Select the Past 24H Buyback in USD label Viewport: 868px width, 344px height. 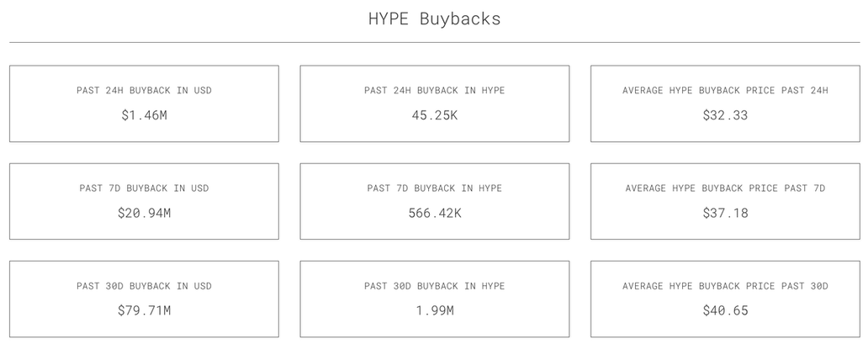point(144,90)
